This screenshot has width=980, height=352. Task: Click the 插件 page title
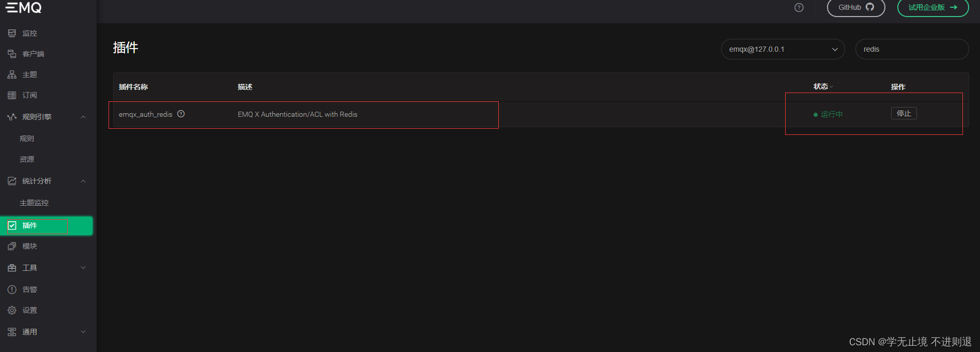(126, 48)
